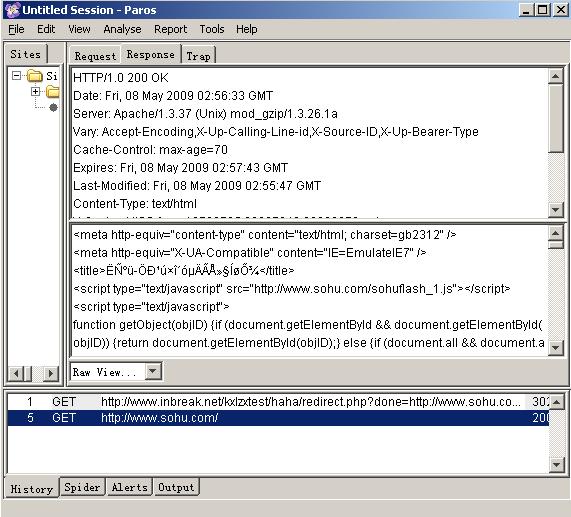Click the Paros application icon in title bar
This screenshot has height=517, width=571.
click(x=12, y=10)
